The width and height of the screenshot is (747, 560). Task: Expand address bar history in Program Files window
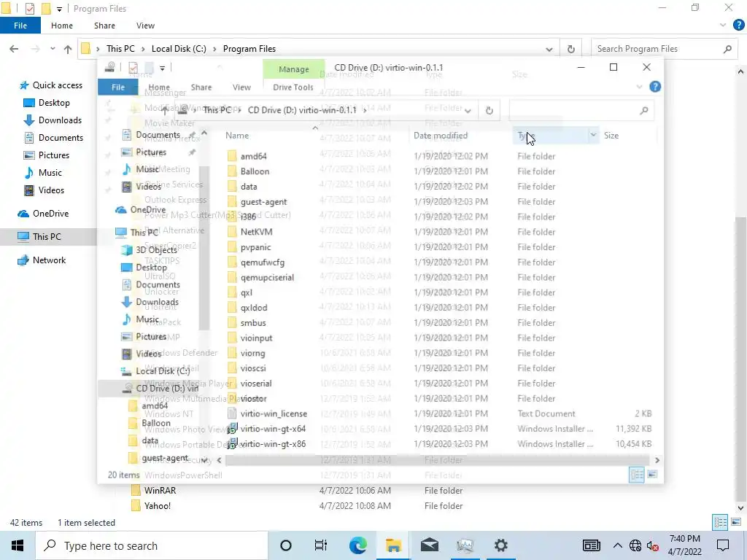[549, 49]
